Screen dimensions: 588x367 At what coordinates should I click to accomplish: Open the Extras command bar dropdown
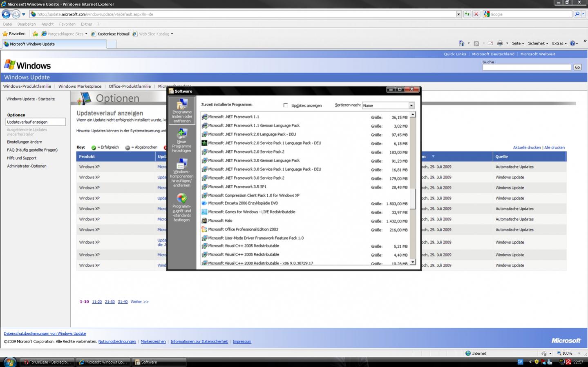tap(559, 43)
